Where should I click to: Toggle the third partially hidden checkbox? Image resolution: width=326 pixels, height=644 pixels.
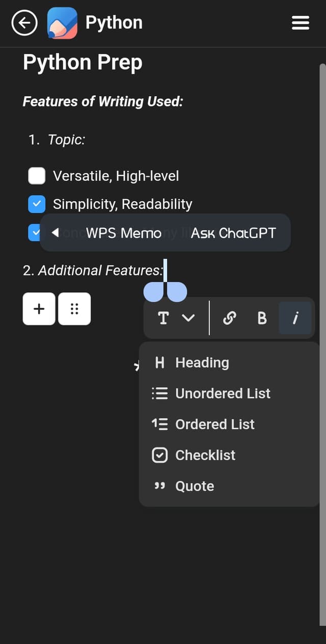[34, 232]
